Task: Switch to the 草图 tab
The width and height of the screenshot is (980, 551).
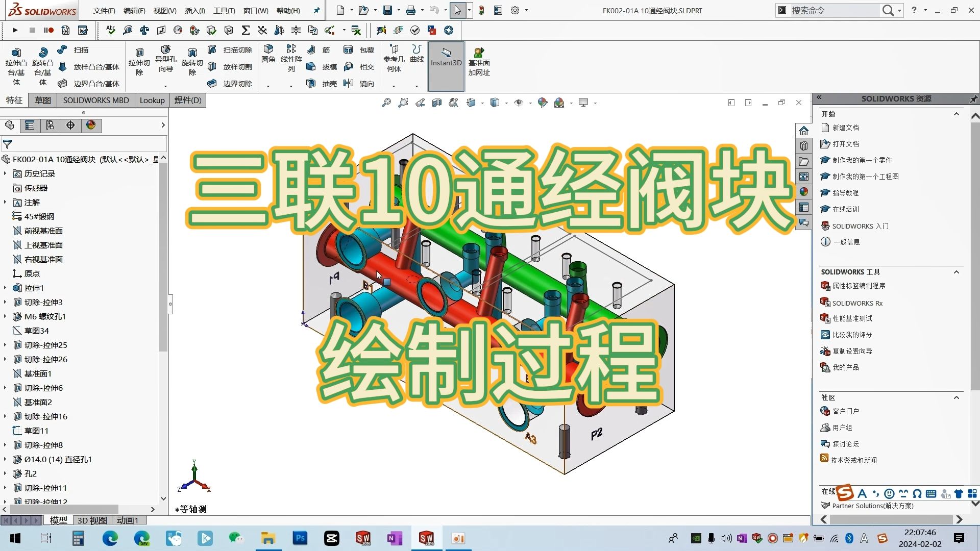Action: click(43, 101)
